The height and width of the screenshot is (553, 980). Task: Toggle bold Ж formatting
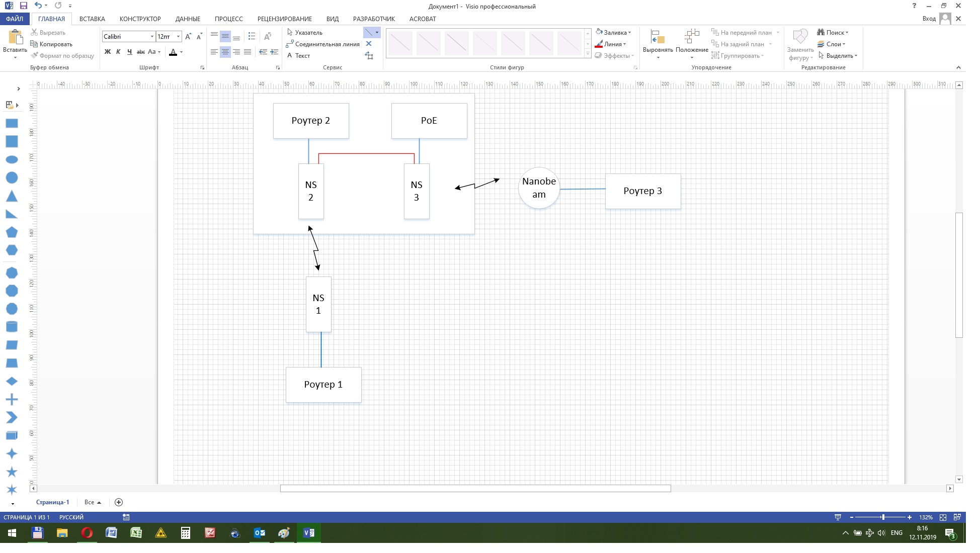(107, 52)
